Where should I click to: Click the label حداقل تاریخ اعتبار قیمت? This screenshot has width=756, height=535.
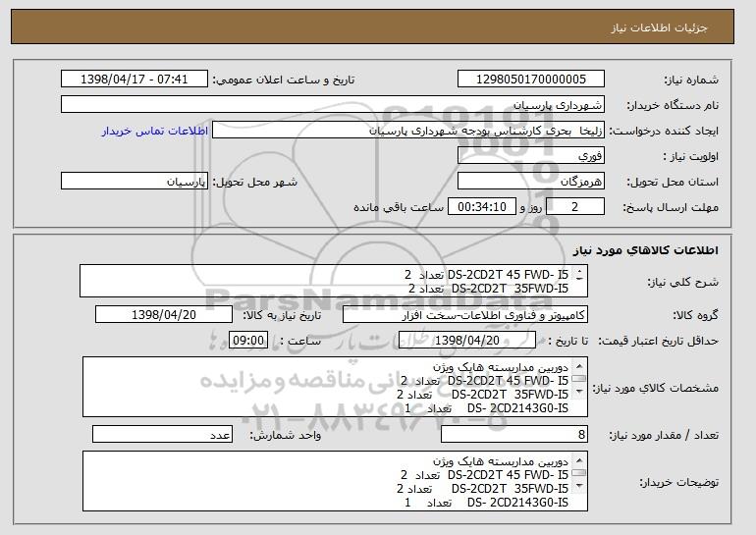658,341
